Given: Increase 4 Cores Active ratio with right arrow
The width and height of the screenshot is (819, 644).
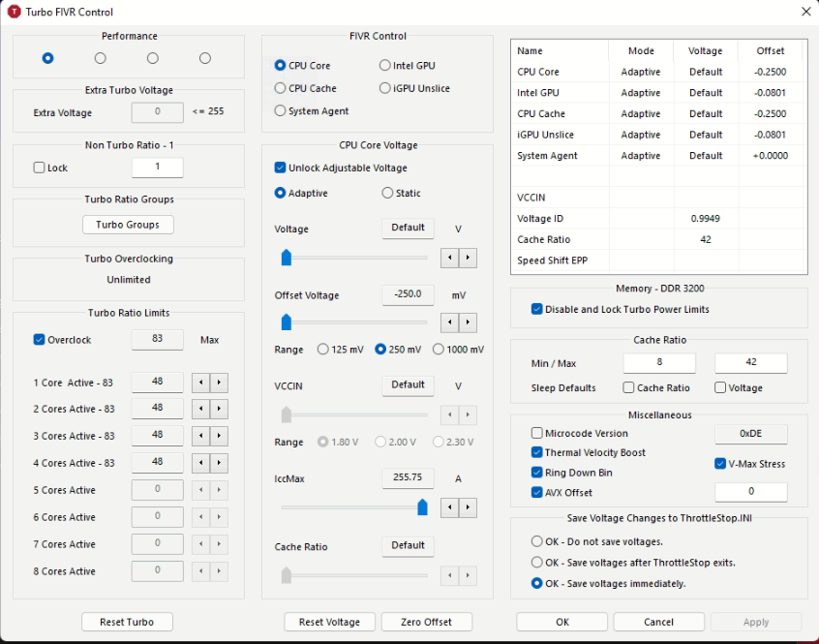Looking at the screenshot, I should point(219,463).
